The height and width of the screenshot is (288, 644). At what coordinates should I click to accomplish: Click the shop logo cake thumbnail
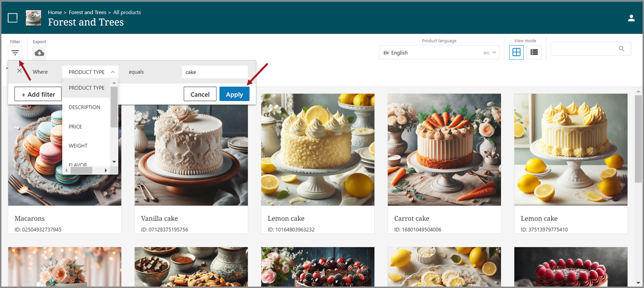point(33,18)
